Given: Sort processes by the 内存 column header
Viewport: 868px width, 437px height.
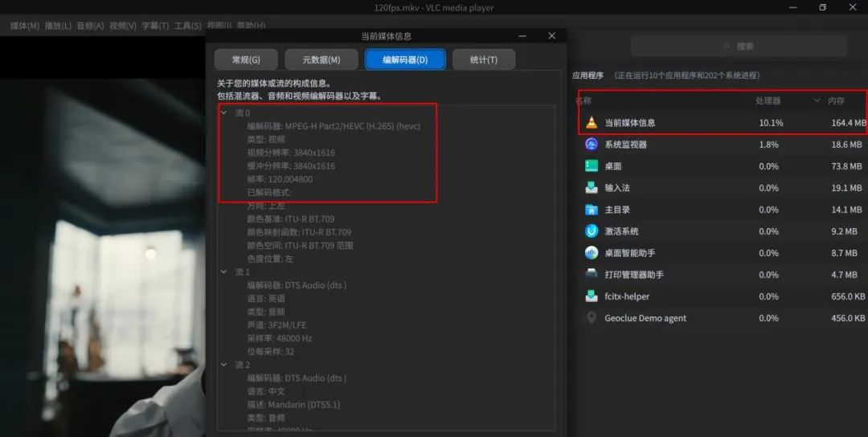Looking at the screenshot, I should [x=836, y=100].
